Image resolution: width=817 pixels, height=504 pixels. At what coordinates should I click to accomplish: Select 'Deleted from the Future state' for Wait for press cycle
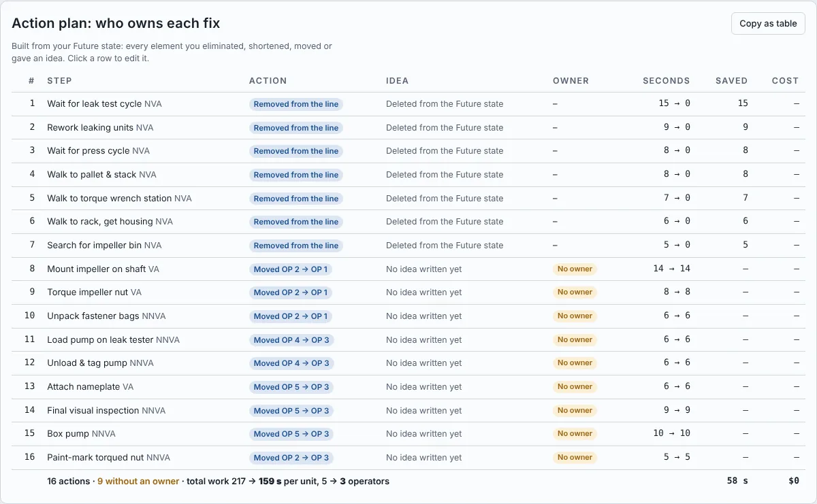[445, 151]
